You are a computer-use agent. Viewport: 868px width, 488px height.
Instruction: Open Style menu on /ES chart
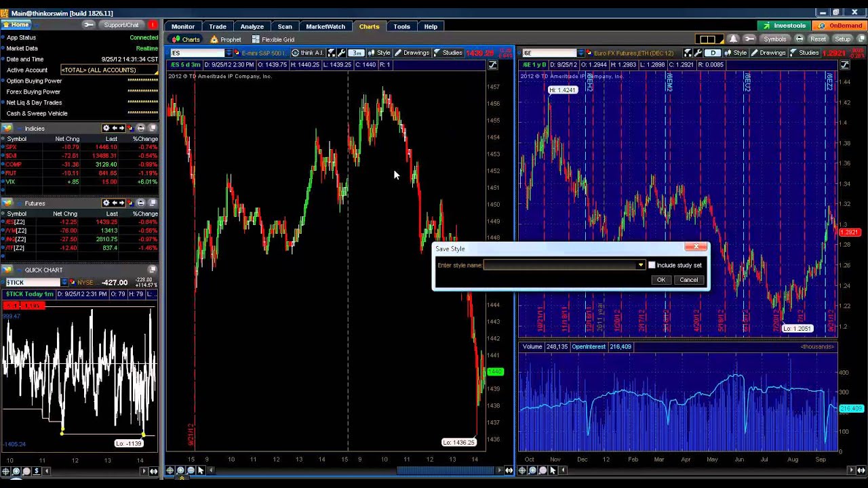(x=380, y=53)
